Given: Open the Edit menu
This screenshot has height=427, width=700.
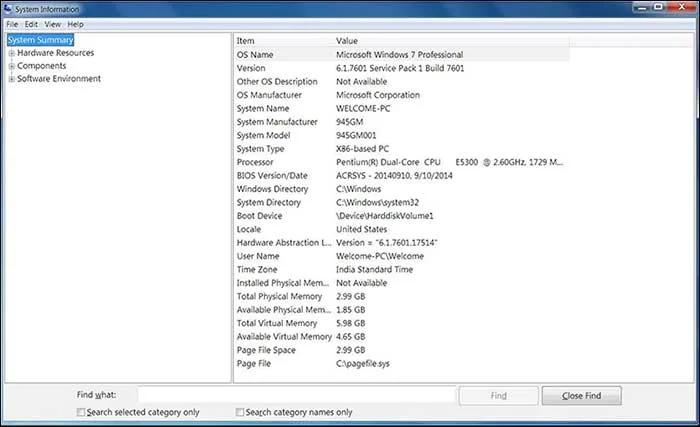Looking at the screenshot, I should pyautogui.click(x=31, y=24).
